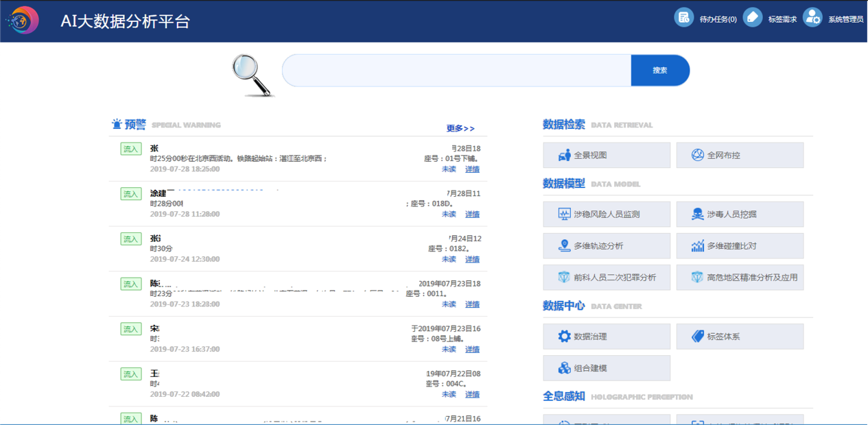Click the platform logo icon
Screen dimensions: 868x425
tap(23, 20)
